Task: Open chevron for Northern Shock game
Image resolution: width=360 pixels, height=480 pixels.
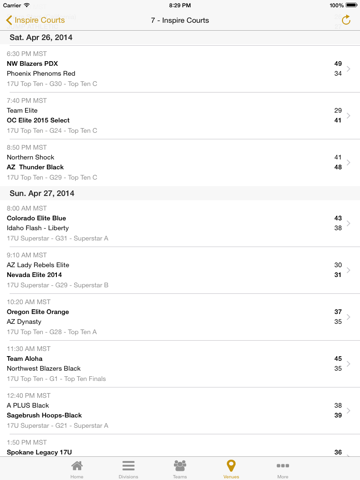Action: click(x=348, y=162)
